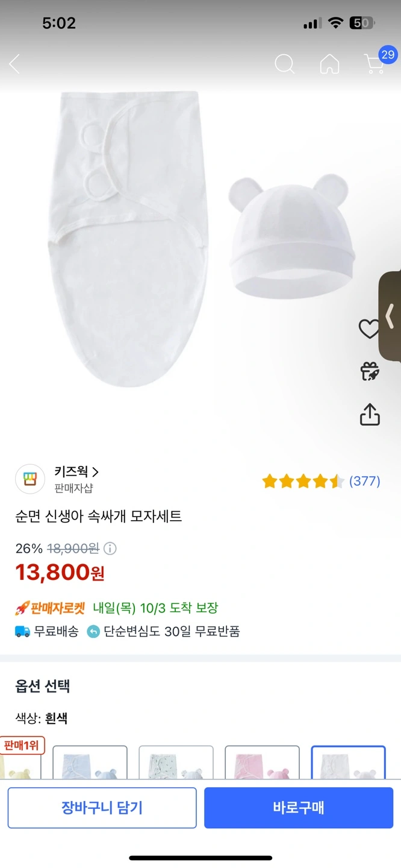Viewport: 401px width, 868px height.
Task: Select the blue swaddle color option
Action: 90,763
